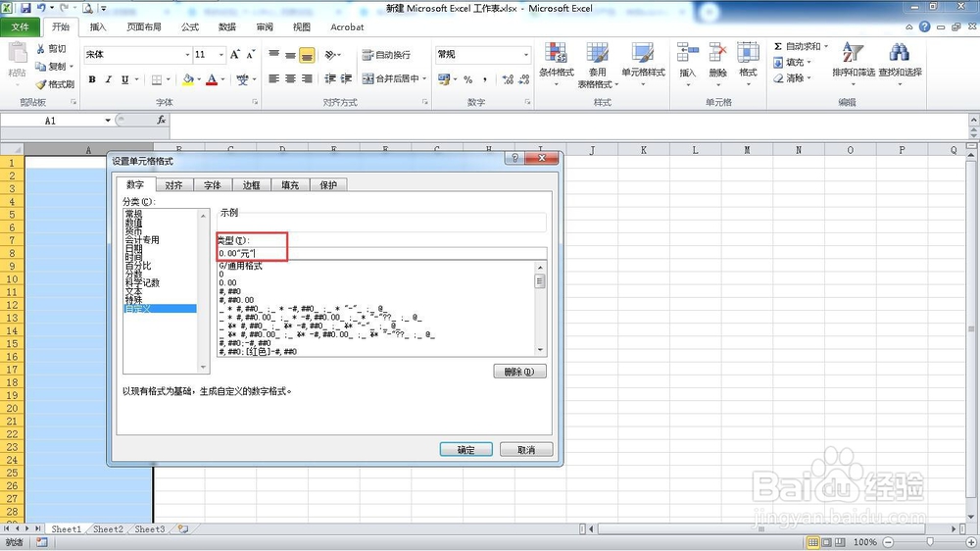Switch to Font (字体) dialog tab
Image resolution: width=980 pixels, height=551 pixels.
tap(213, 185)
